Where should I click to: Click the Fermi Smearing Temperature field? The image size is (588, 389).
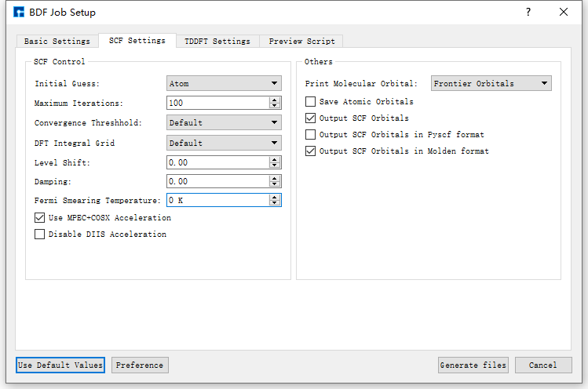pos(217,200)
